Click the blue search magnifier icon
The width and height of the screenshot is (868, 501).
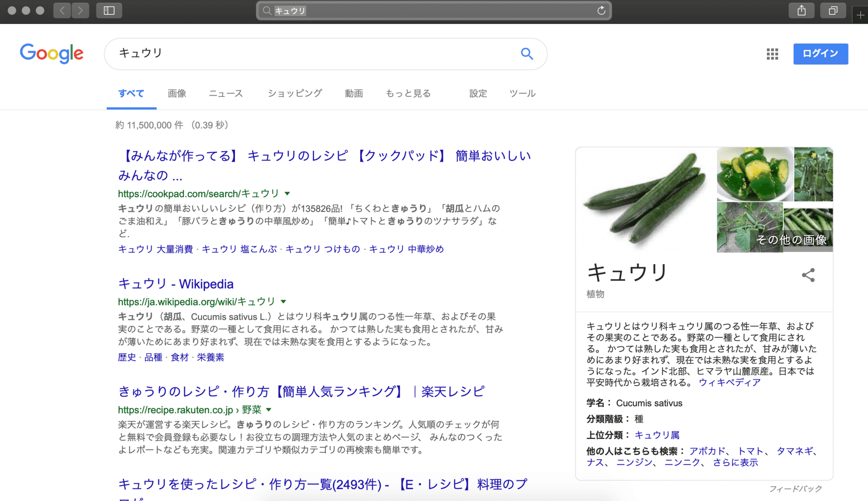coord(526,54)
